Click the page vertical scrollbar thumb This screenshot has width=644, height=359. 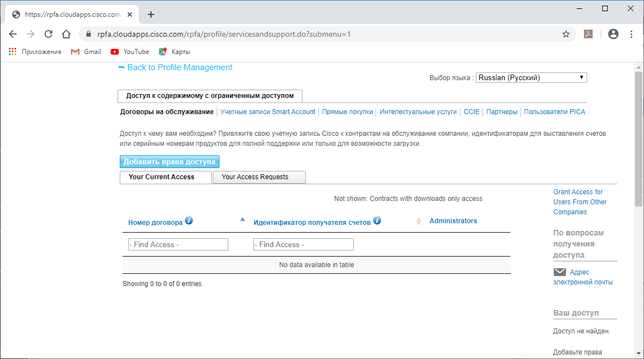click(x=638, y=139)
